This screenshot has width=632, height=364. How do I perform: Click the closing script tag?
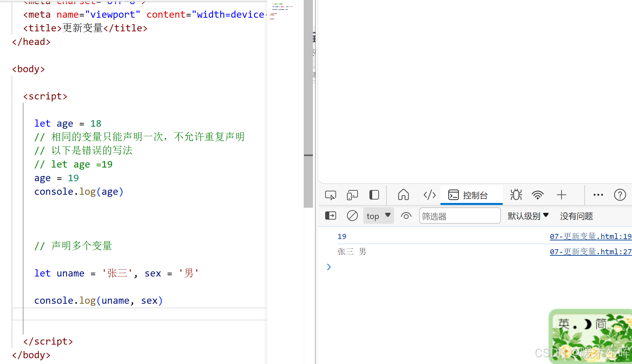pos(48,342)
